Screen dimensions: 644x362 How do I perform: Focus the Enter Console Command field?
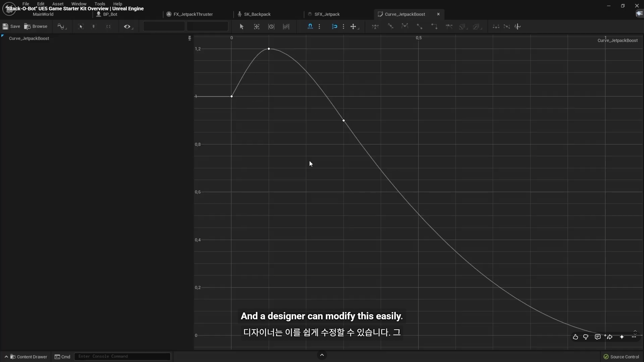point(122,356)
